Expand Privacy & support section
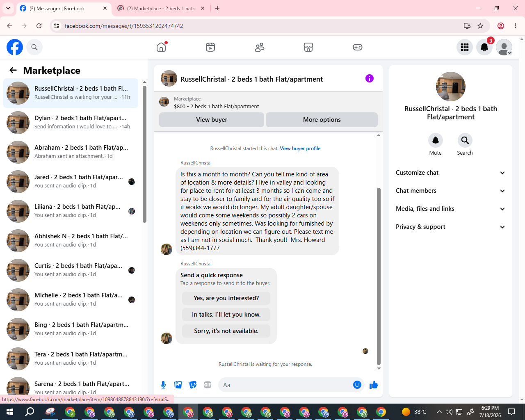Image resolution: width=525 pixels, height=420 pixels. click(451, 227)
